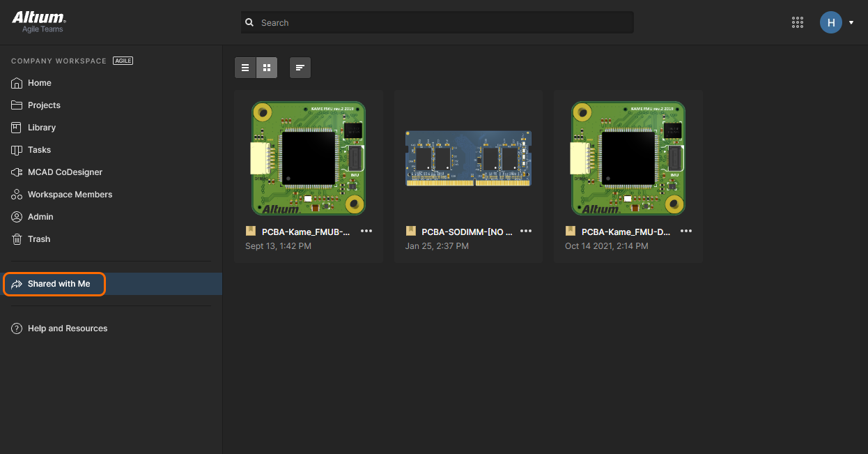Viewport: 868px width, 454px height.
Task: Click the MCAD CoDesigner icon
Action: click(x=17, y=172)
